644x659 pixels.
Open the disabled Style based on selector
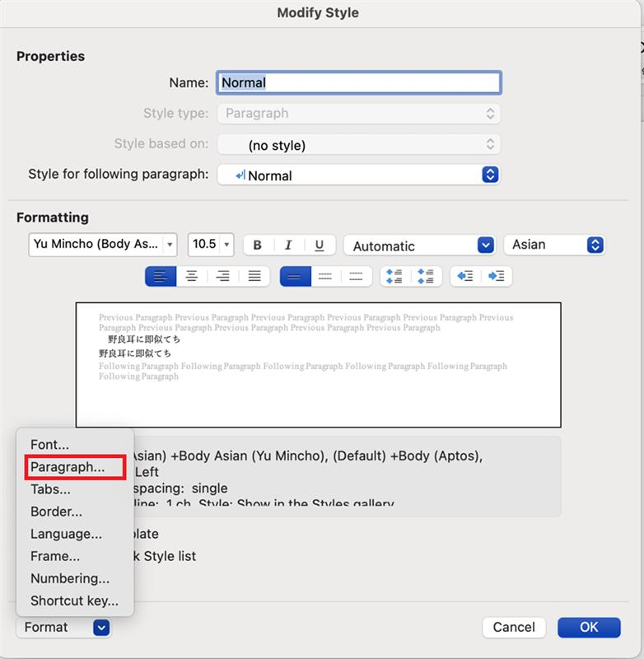pyautogui.click(x=359, y=145)
